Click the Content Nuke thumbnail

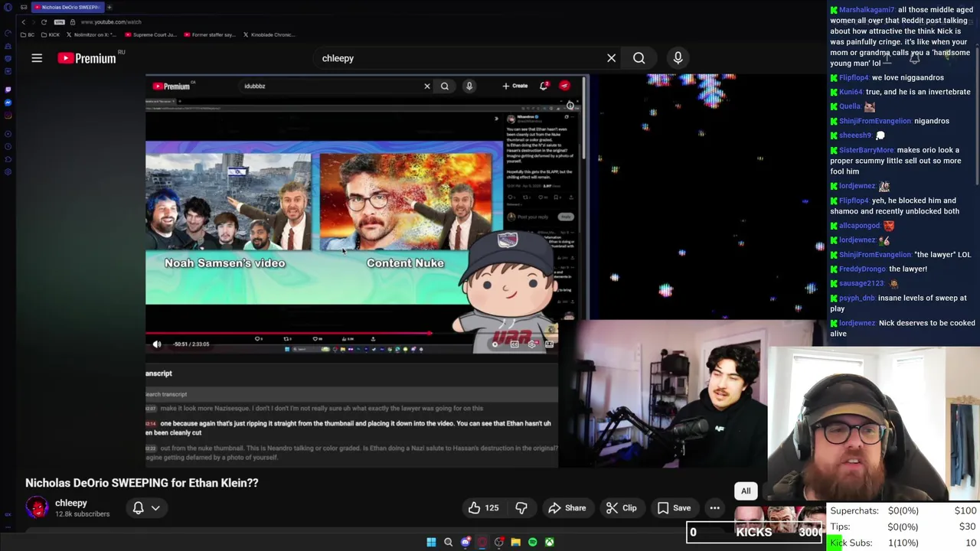tap(406, 203)
